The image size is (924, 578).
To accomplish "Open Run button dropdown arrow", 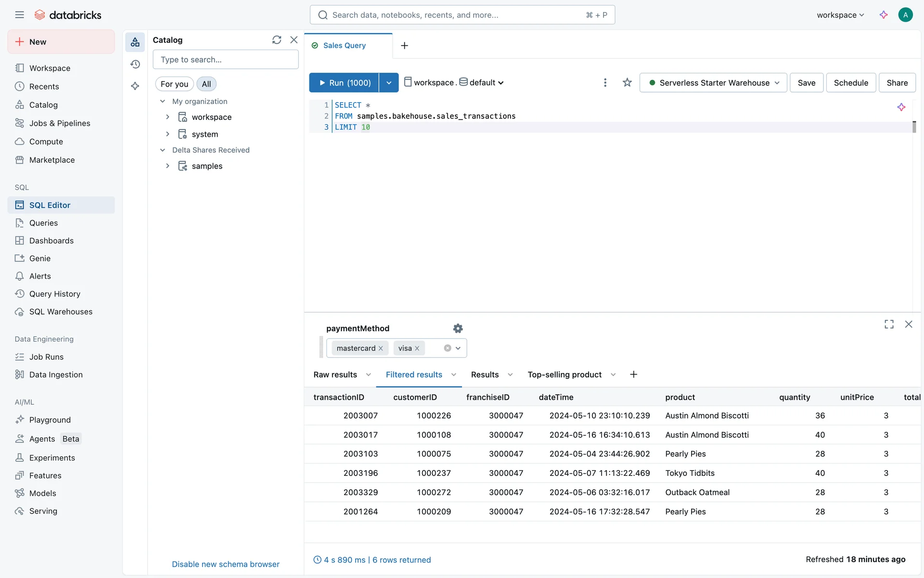I will coord(389,82).
